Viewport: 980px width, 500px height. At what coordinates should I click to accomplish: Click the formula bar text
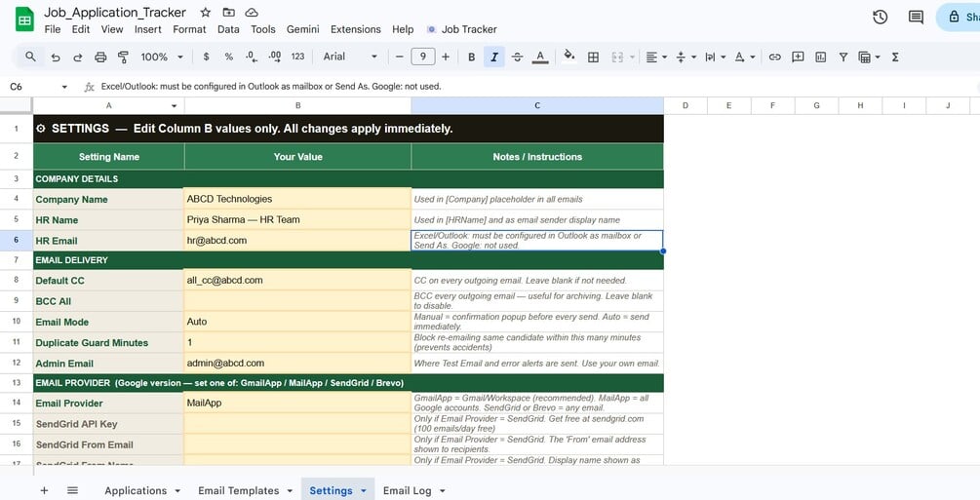click(271, 87)
